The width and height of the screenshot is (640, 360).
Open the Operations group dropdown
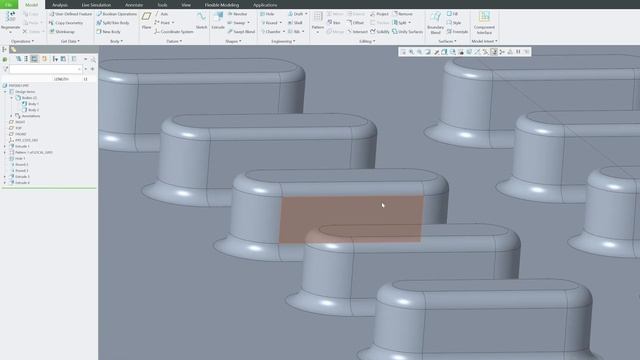[22, 41]
